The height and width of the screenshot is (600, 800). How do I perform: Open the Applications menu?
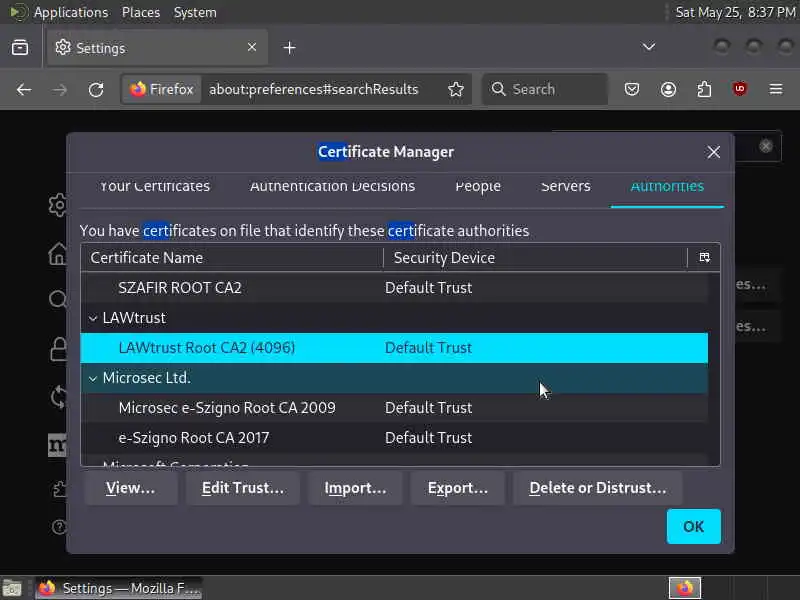(x=71, y=12)
